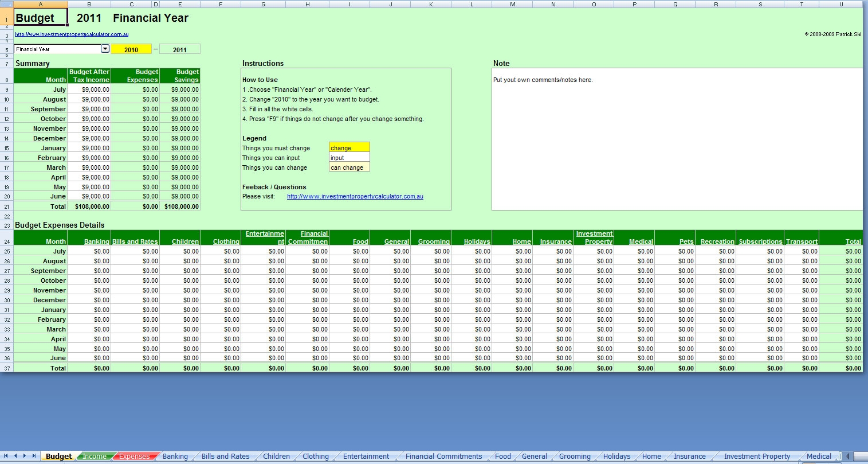The image size is (868, 464).
Task: Jump to the last sheet tab arrow
Action: 34,456
